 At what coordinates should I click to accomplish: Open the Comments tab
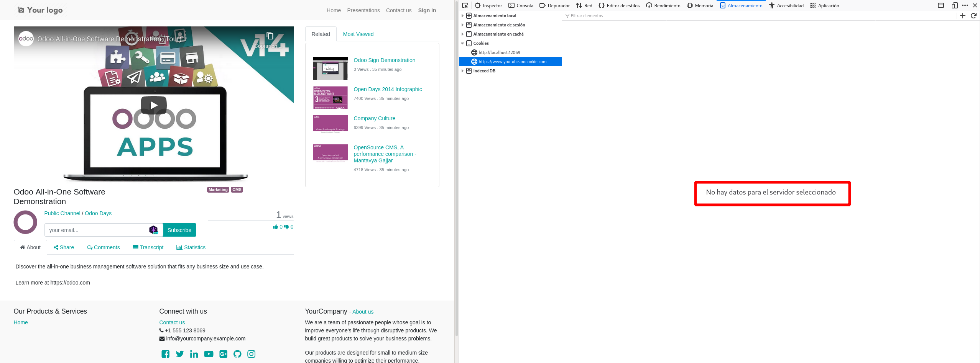(x=104, y=247)
